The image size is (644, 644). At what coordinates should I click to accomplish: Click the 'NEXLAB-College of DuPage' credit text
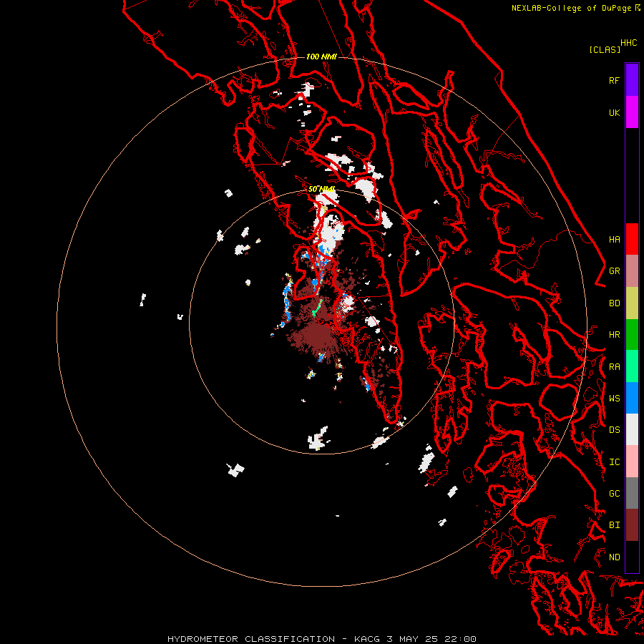pyautogui.click(x=571, y=8)
